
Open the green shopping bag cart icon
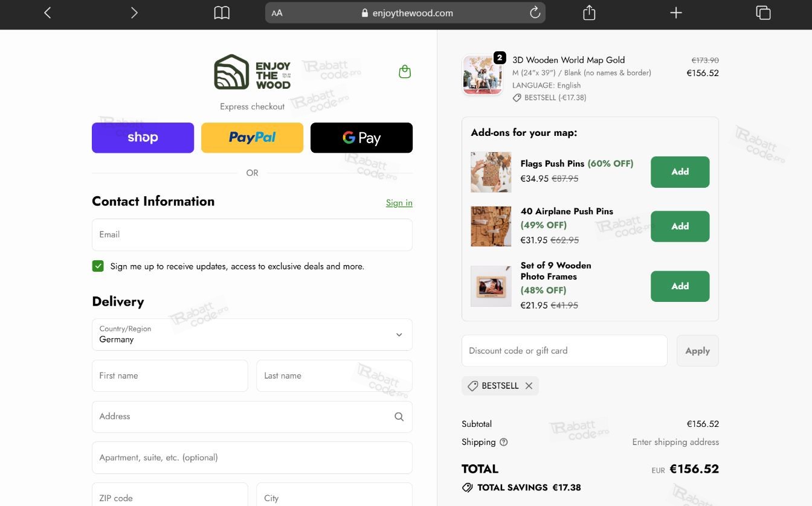pyautogui.click(x=405, y=72)
